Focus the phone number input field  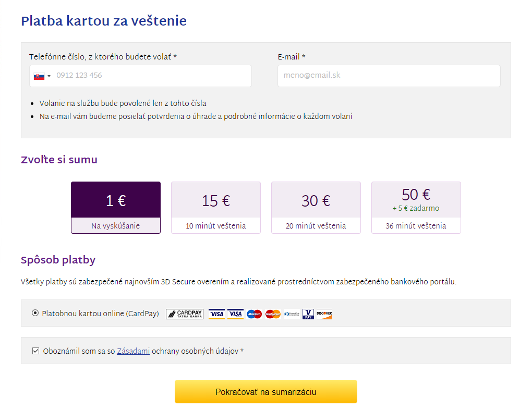[x=140, y=76]
